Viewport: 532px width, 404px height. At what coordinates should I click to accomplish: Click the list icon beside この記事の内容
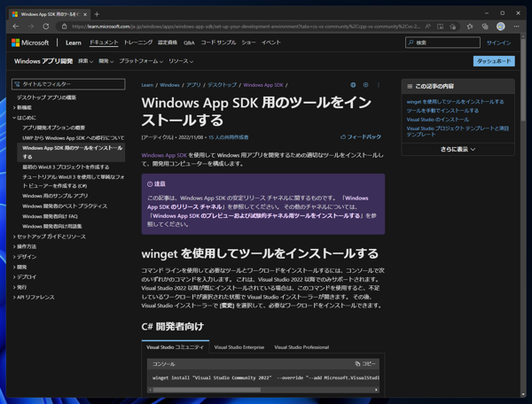[x=410, y=87]
